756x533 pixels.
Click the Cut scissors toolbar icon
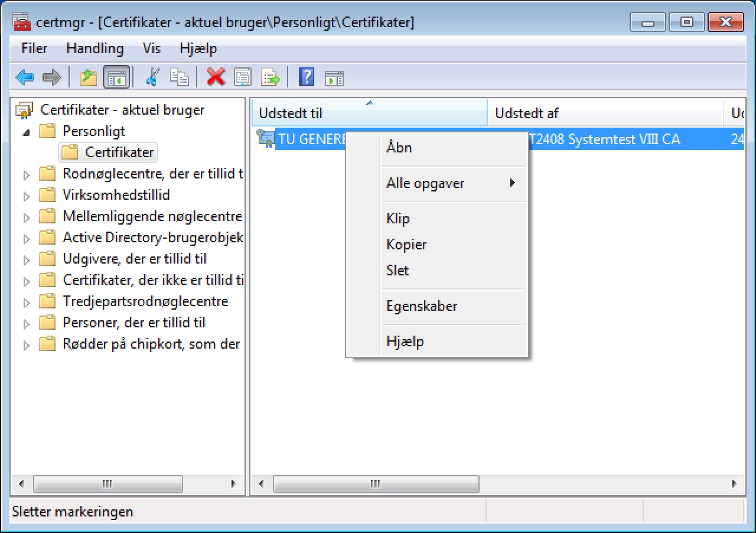[x=152, y=77]
